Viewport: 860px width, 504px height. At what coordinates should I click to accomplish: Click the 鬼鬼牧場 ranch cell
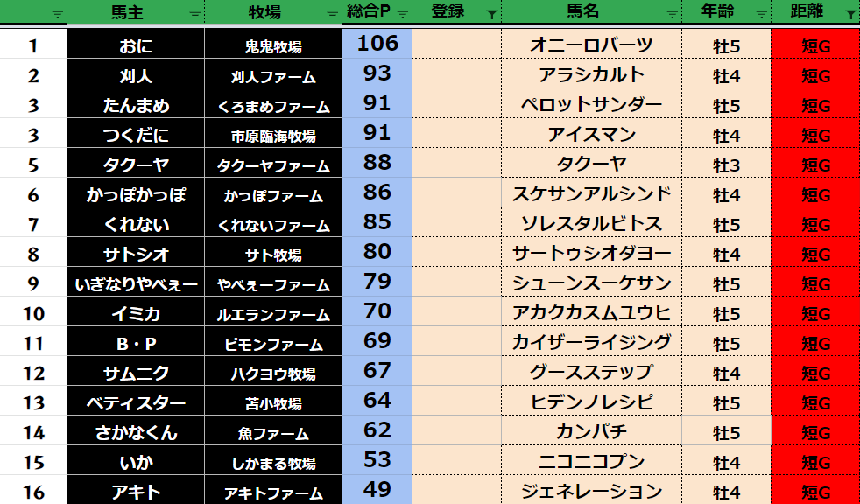tap(272, 47)
